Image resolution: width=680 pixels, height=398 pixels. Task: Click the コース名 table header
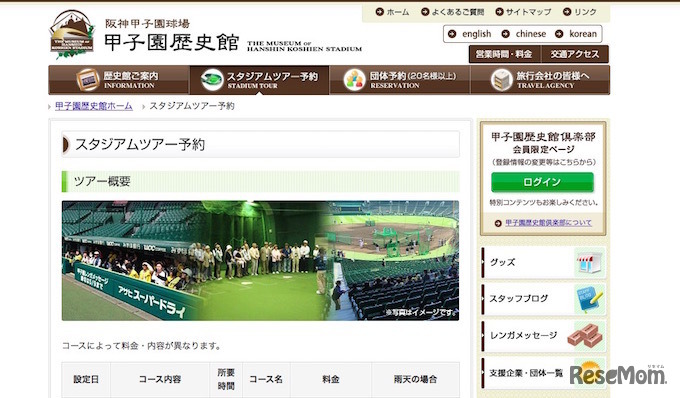coord(266,379)
